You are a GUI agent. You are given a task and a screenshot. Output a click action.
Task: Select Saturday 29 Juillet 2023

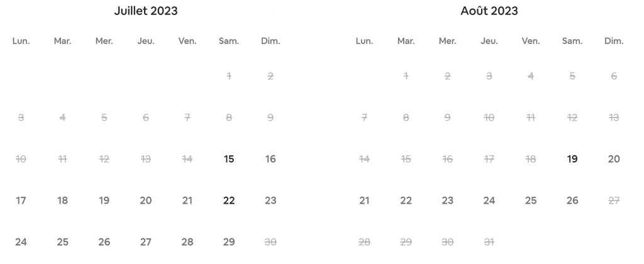coord(229,242)
